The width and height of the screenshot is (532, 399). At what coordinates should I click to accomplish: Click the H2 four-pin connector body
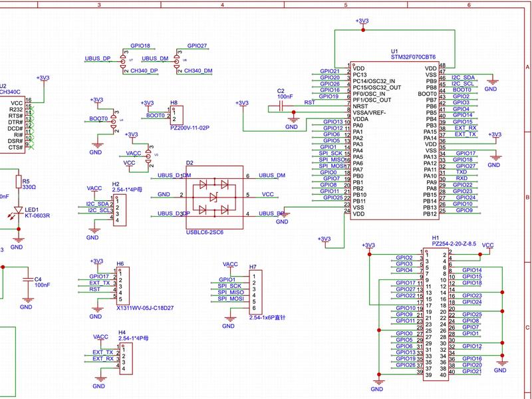pos(120,210)
